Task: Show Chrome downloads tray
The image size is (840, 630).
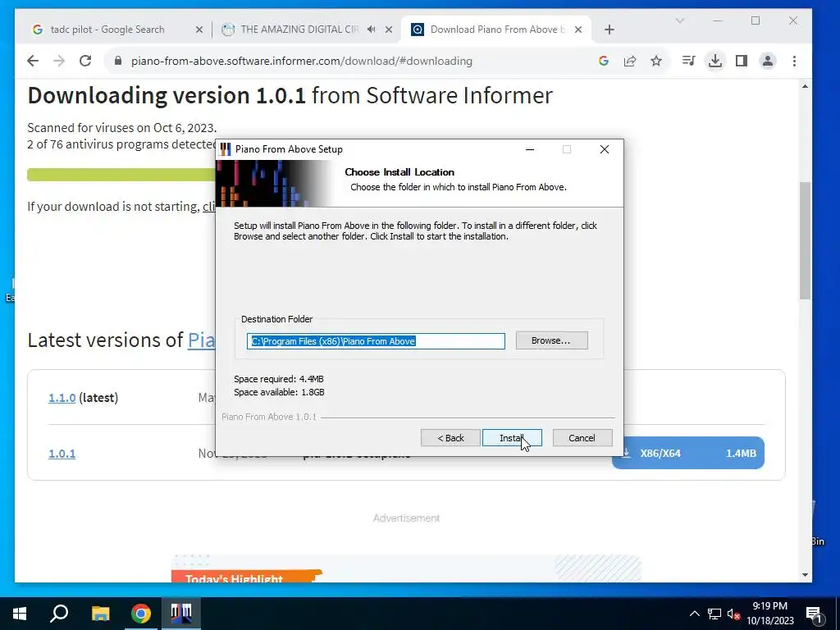Action: pos(715,61)
